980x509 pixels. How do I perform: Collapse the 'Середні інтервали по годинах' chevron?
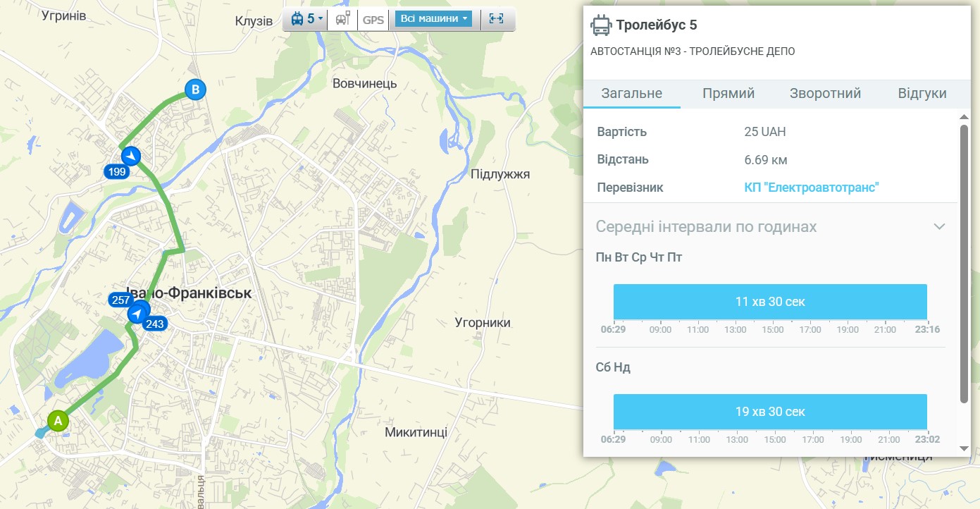click(938, 227)
